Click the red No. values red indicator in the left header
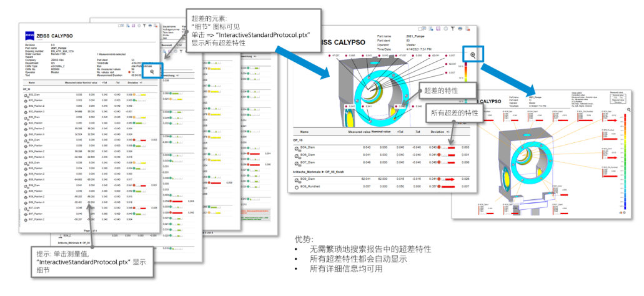The image size is (644, 296). click(x=129, y=72)
